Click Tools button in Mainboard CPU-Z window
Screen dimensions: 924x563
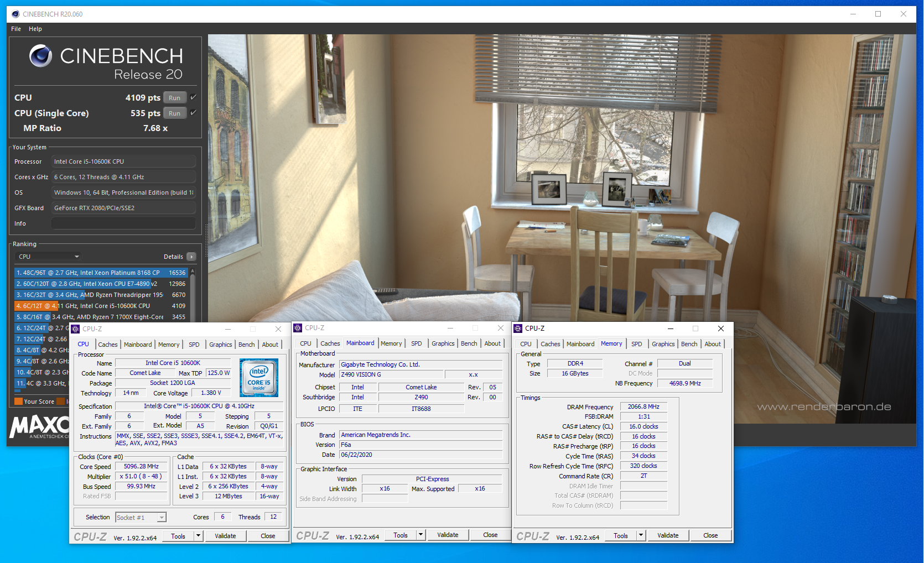point(401,535)
